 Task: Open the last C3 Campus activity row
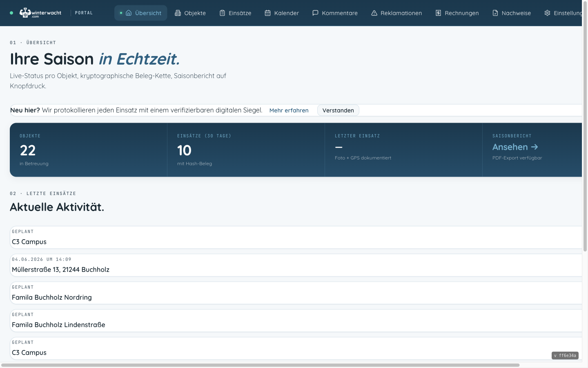click(x=296, y=348)
